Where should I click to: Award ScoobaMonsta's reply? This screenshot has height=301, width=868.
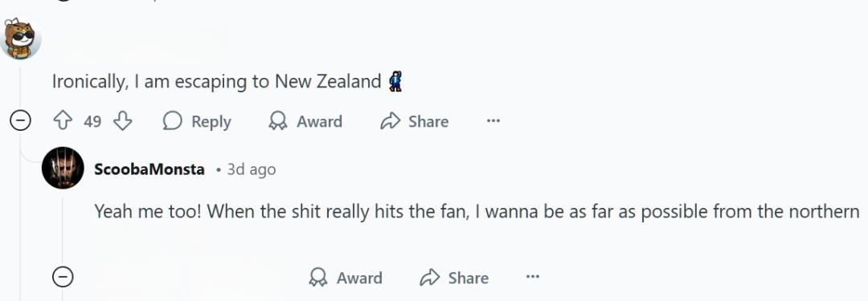(x=346, y=277)
